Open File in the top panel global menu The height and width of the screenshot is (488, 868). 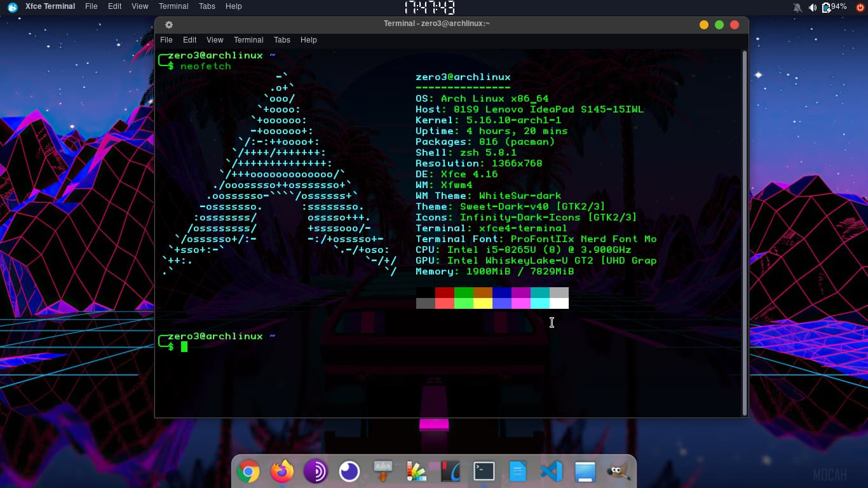[x=92, y=6]
